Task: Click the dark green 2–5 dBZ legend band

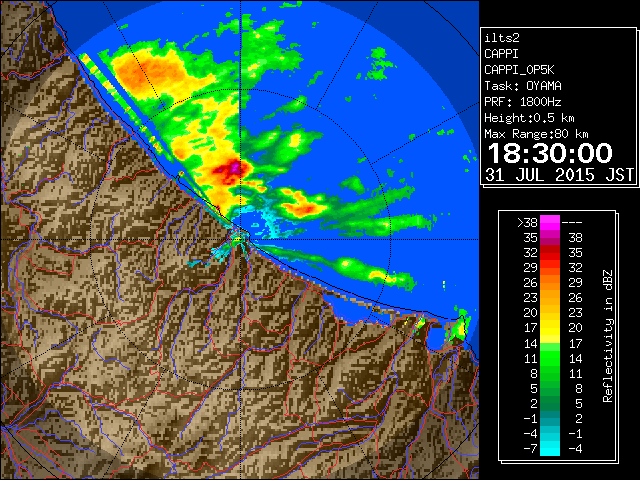Action: (550, 403)
